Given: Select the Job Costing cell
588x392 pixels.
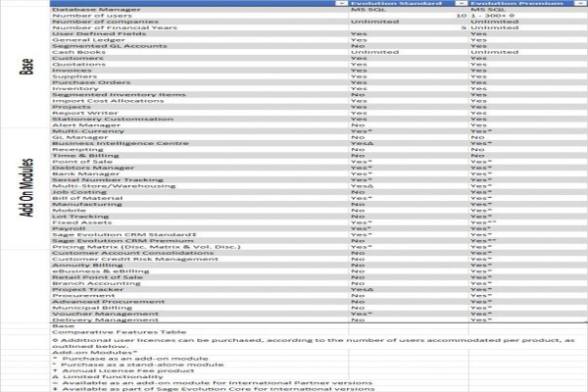Looking at the screenshot, I should [199, 192].
